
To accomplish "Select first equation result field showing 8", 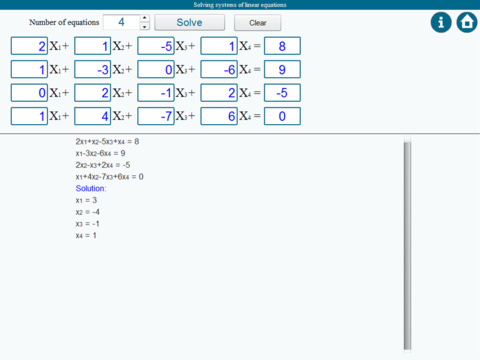I will tap(282, 46).
